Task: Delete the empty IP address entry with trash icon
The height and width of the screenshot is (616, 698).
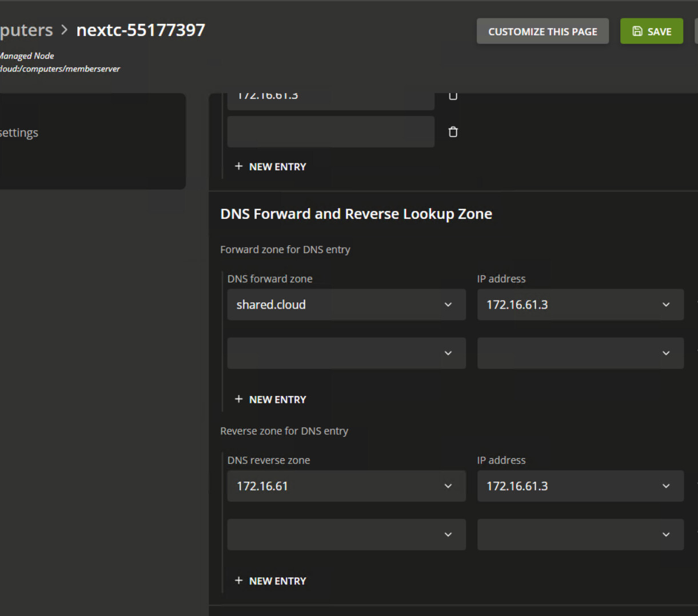Action: (x=453, y=132)
